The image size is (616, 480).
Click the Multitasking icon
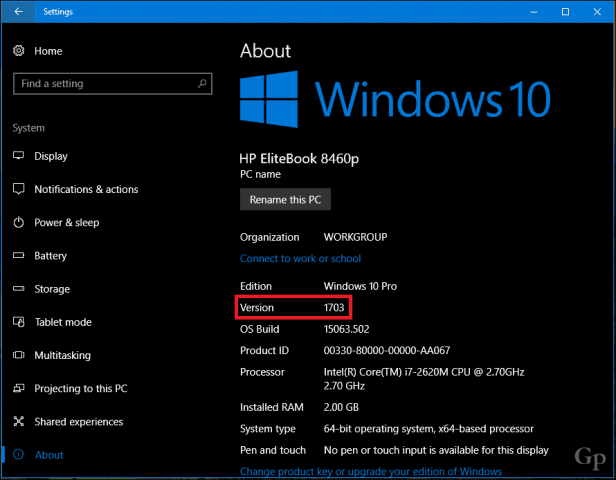pyautogui.click(x=18, y=355)
